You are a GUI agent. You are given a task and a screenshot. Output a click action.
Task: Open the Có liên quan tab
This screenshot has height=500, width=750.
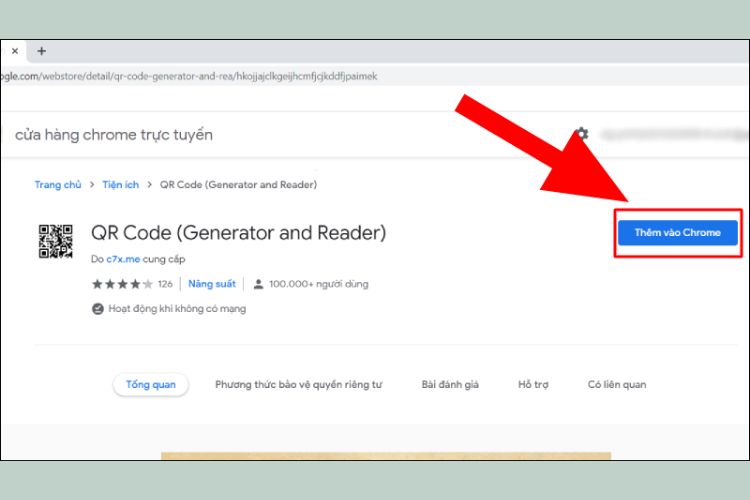tap(617, 384)
